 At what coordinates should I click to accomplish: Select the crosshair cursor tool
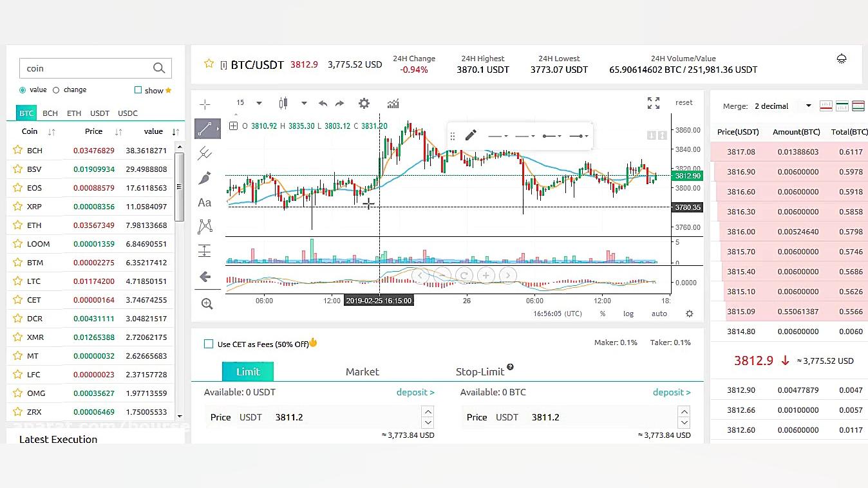click(205, 104)
